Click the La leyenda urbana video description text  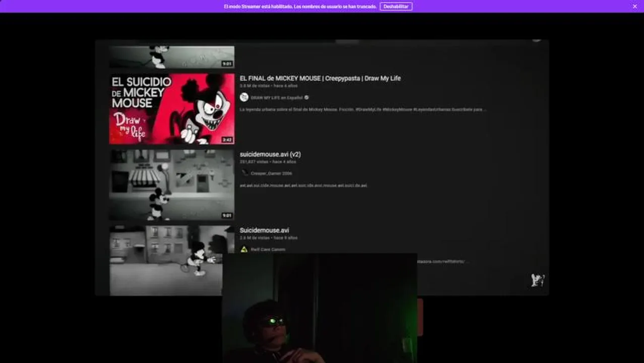(363, 109)
